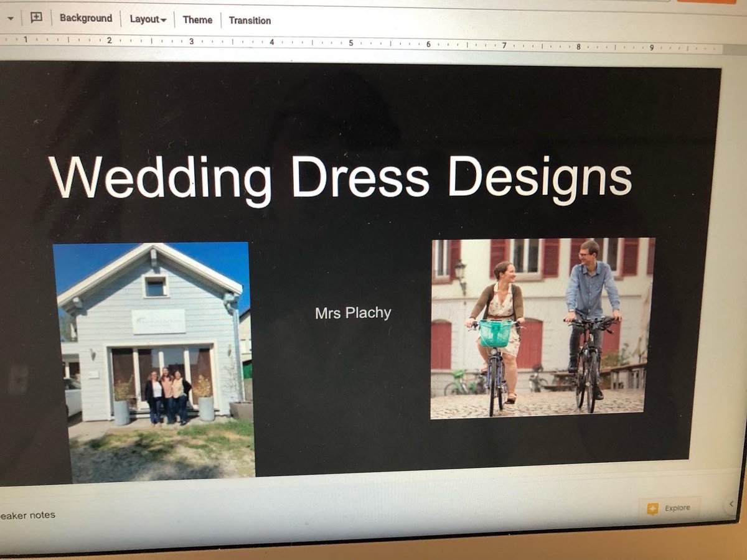747x560 pixels.
Task: Click the Transition menu item
Action: [x=250, y=21]
